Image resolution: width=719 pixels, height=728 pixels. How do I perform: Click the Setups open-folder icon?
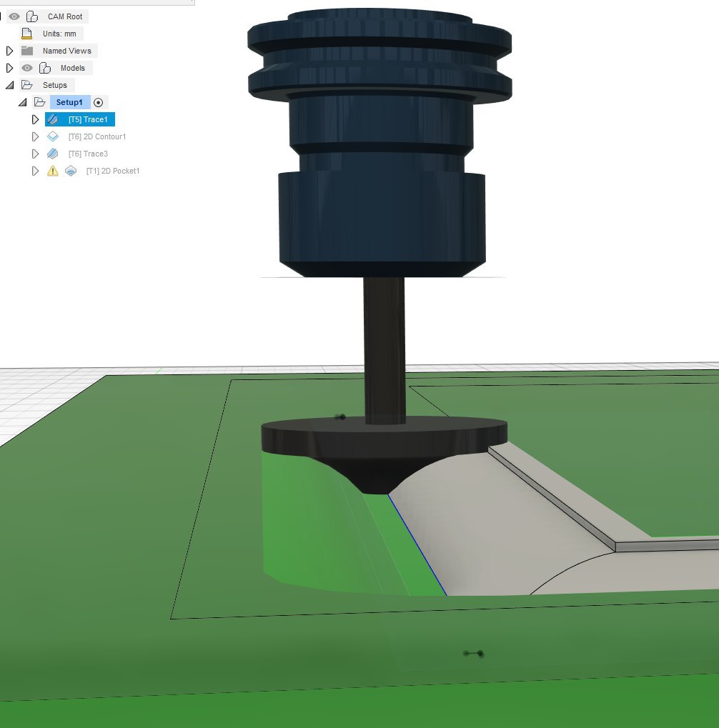tap(27, 85)
